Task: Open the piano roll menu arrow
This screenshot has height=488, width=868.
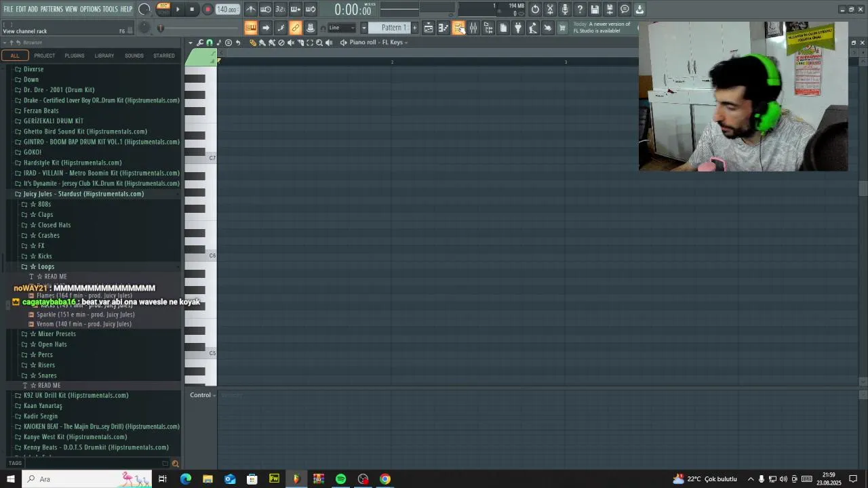Action: coord(191,42)
